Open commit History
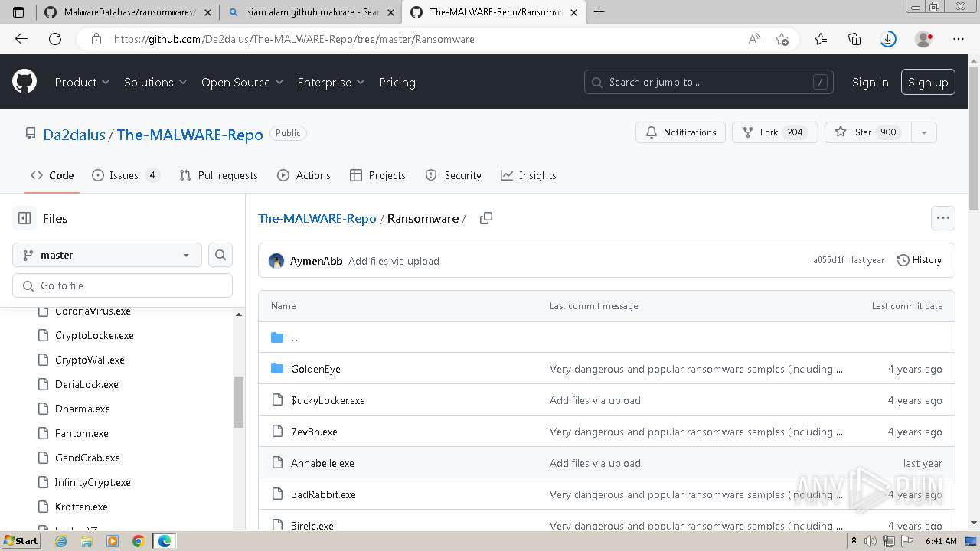The height and width of the screenshot is (551, 980). (920, 260)
